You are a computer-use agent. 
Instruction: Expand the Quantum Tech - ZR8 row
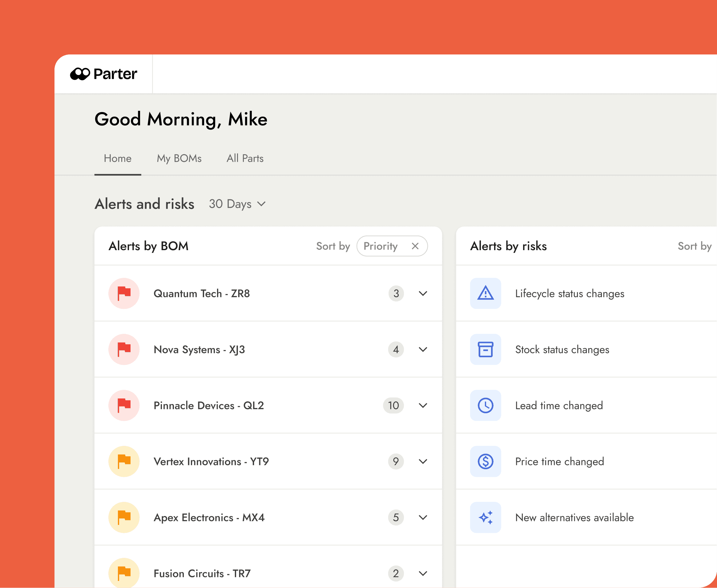pos(423,293)
